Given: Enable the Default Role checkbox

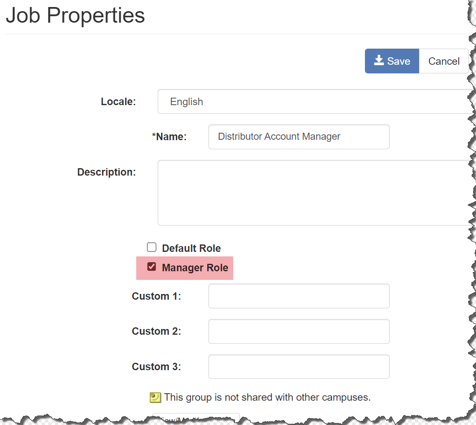Looking at the screenshot, I should 152,247.
